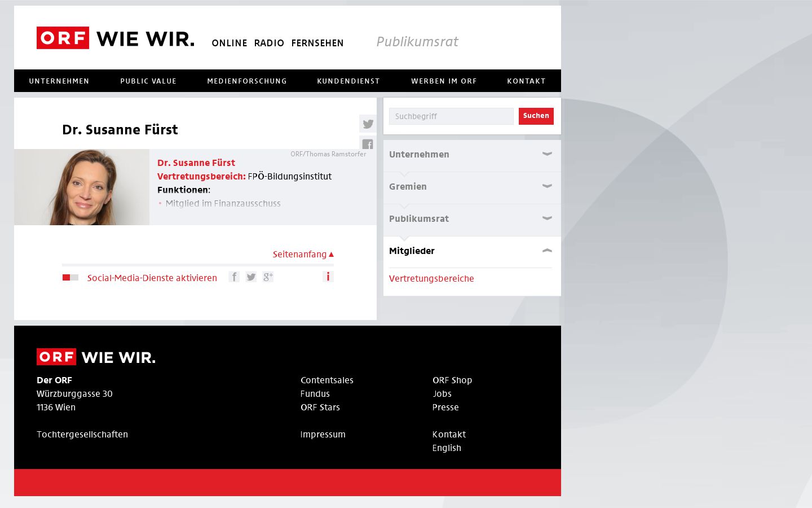Open Werben im ORF navigation menu
The image size is (812, 508).
click(444, 81)
